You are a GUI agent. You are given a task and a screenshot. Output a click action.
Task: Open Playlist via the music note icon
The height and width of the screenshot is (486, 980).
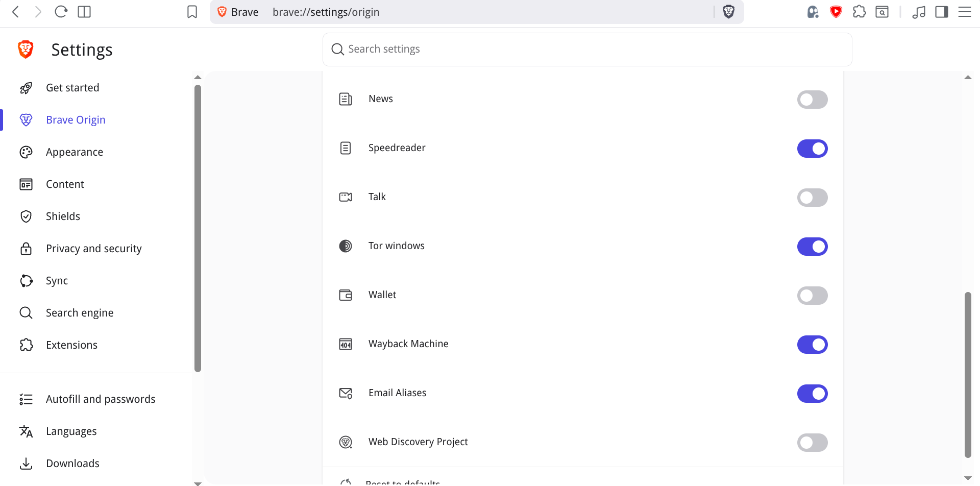919,12
